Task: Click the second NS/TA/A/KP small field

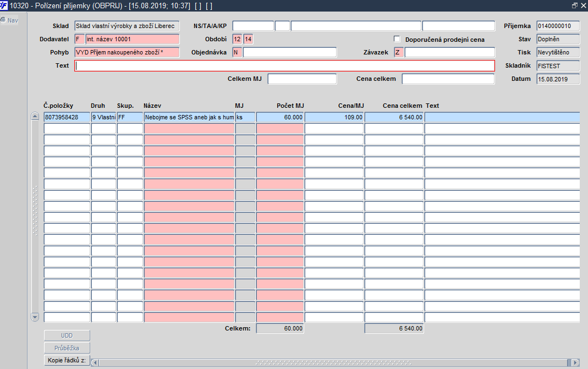Action: coord(282,26)
